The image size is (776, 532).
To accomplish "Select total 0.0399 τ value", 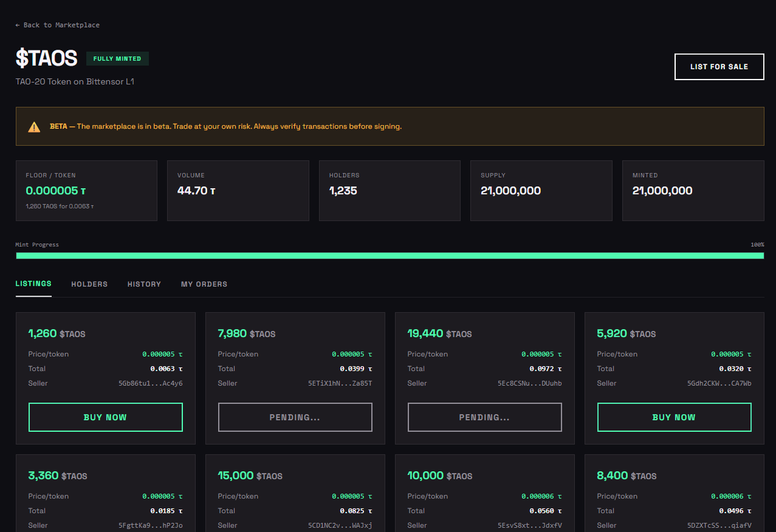I will click(x=356, y=369).
